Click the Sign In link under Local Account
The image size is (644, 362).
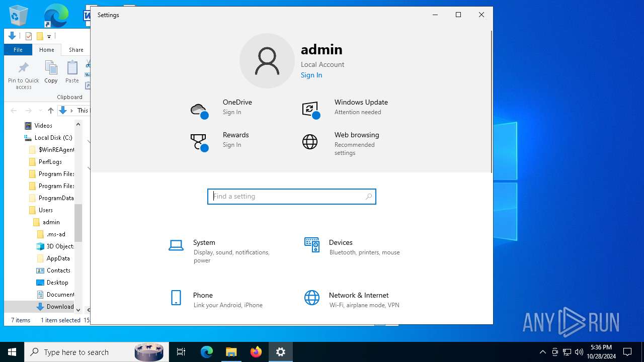tap(311, 75)
